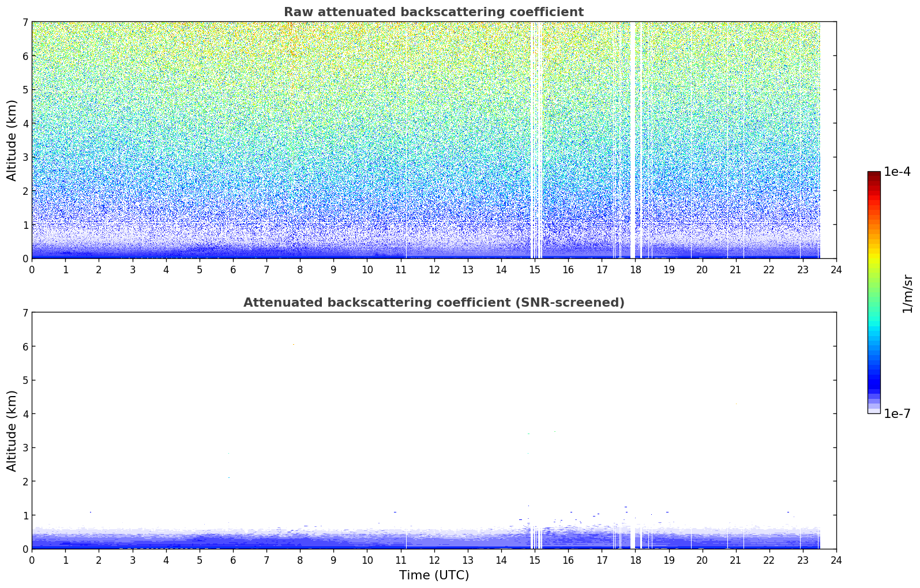Click hour tick "6" under raw plot
This screenshot has height=588, width=920.
233,269
